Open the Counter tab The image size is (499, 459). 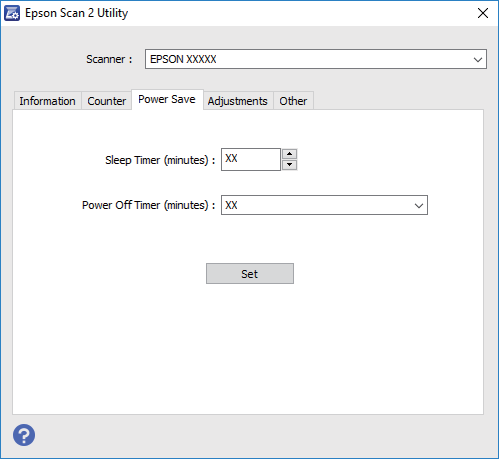pos(107,101)
